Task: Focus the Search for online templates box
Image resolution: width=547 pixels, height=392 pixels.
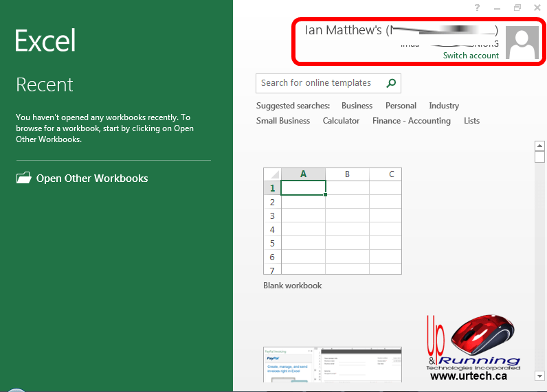Action: [x=320, y=83]
